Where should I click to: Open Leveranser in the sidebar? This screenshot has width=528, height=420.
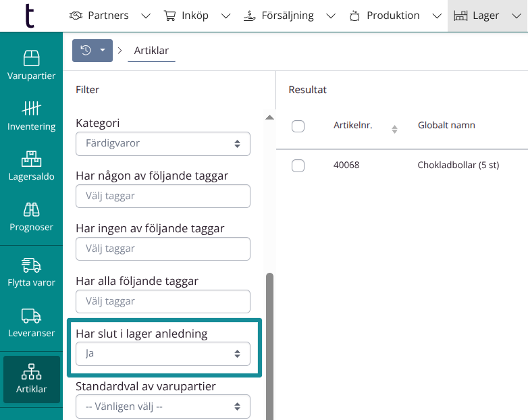(x=31, y=323)
